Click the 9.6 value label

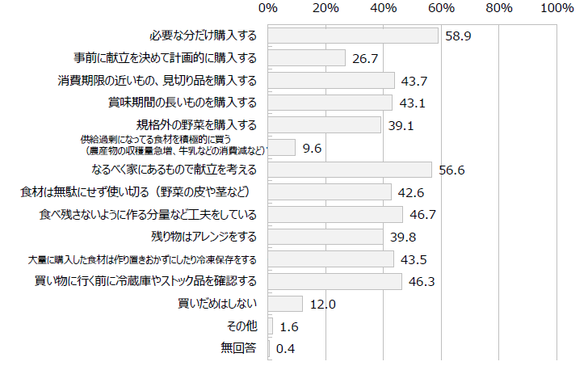click(312, 148)
